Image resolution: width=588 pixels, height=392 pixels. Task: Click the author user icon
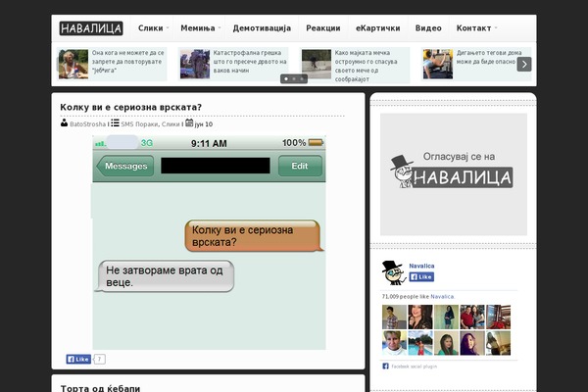(64, 122)
